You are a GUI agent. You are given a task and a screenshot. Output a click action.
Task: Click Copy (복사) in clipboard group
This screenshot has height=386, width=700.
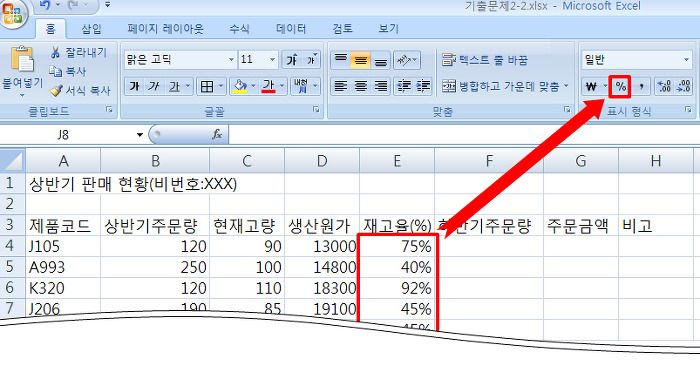(x=68, y=71)
